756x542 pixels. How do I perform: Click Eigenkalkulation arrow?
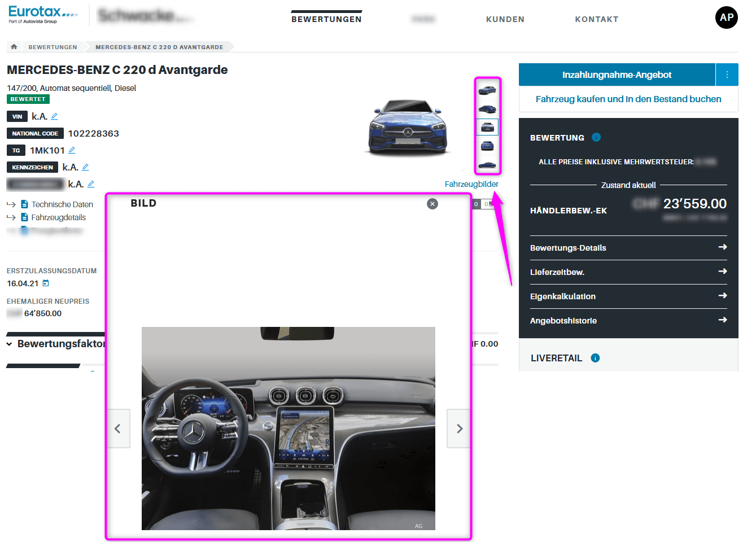pos(722,296)
